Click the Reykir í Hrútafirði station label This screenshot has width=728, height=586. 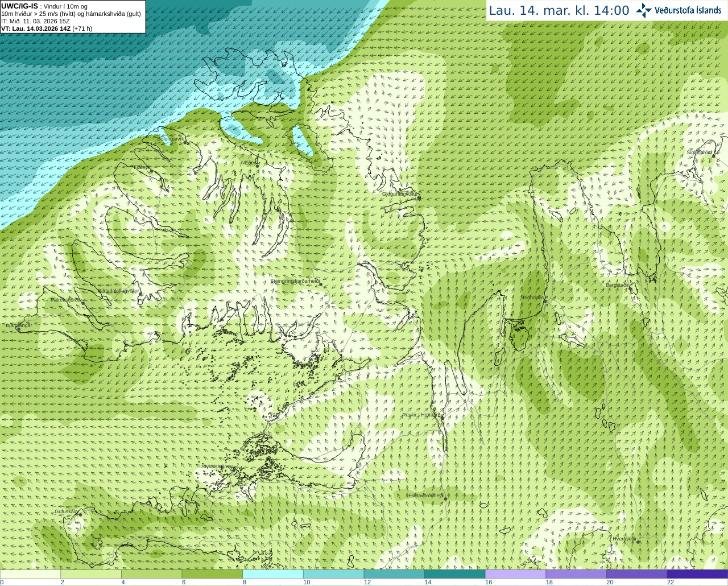pos(421,415)
